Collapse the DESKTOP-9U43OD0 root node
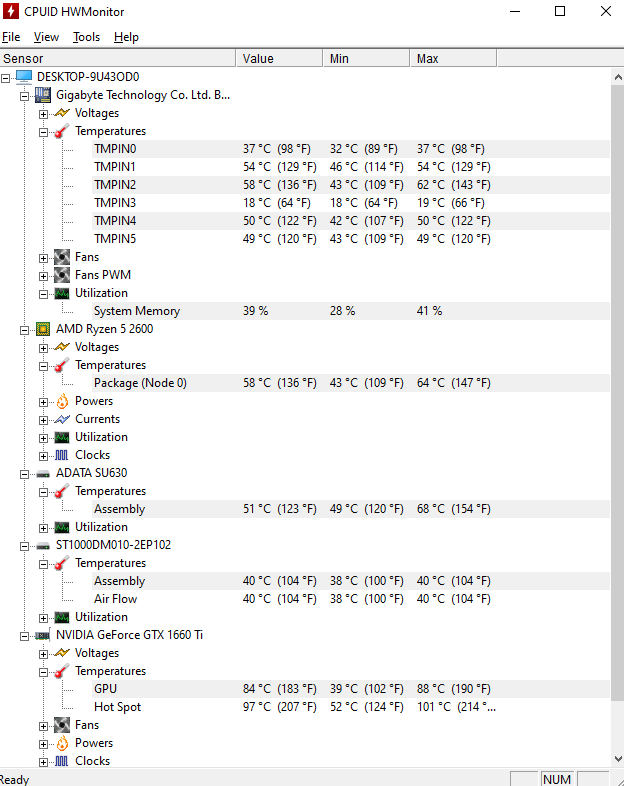 coord(6,77)
